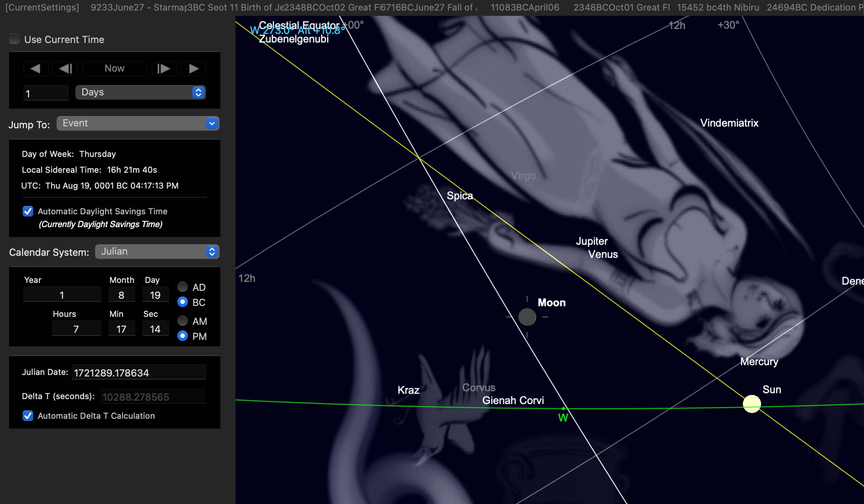The height and width of the screenshot is (504, 864).
Task: Open the Jump To Event dropdown
Action: tap(138, 123)
